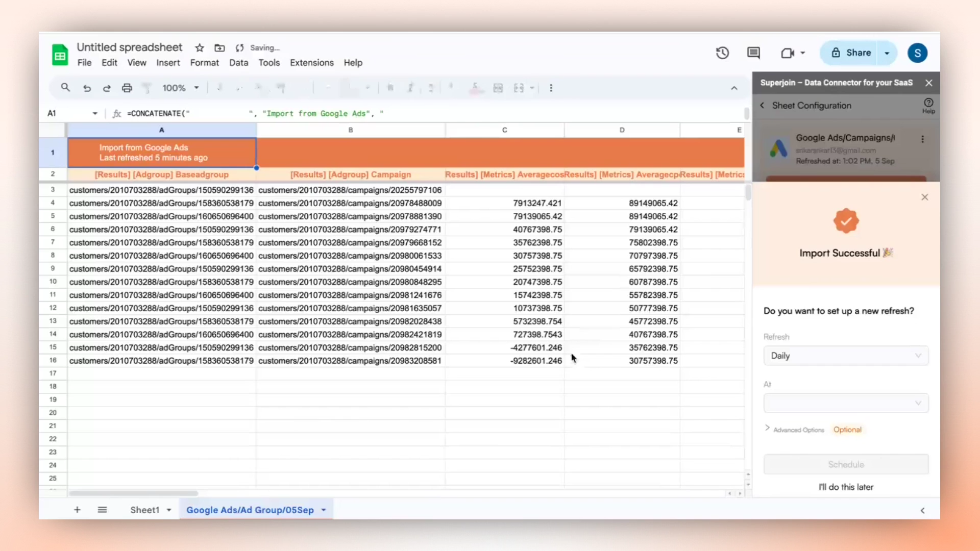This screenshot has width=980, height=551.
Task: Open the all sheets list
Action: click(x=102, y=510)
